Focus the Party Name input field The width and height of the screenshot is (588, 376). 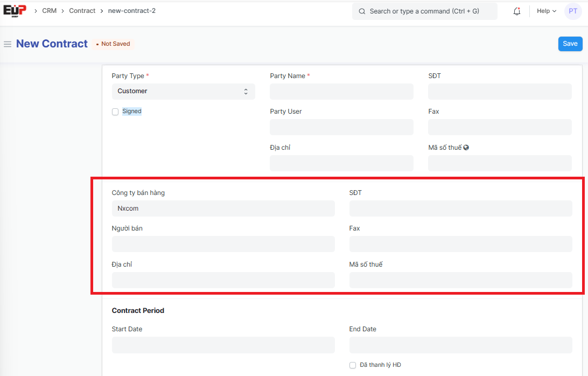point(341,92)
